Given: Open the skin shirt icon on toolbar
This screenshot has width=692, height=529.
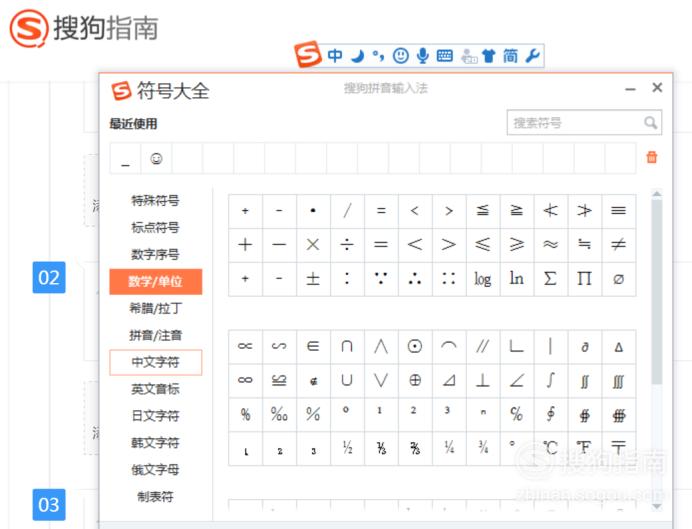Looking at the screenshot, I should click(489, 56).
